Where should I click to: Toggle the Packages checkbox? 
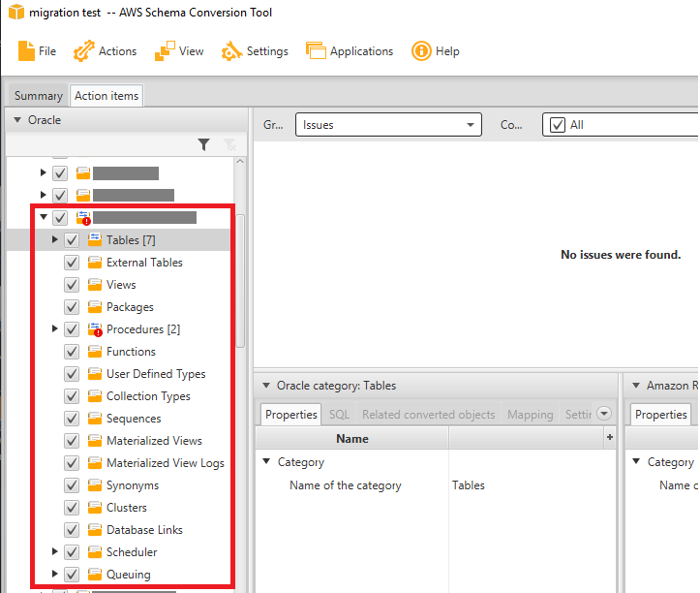(72, 307)
